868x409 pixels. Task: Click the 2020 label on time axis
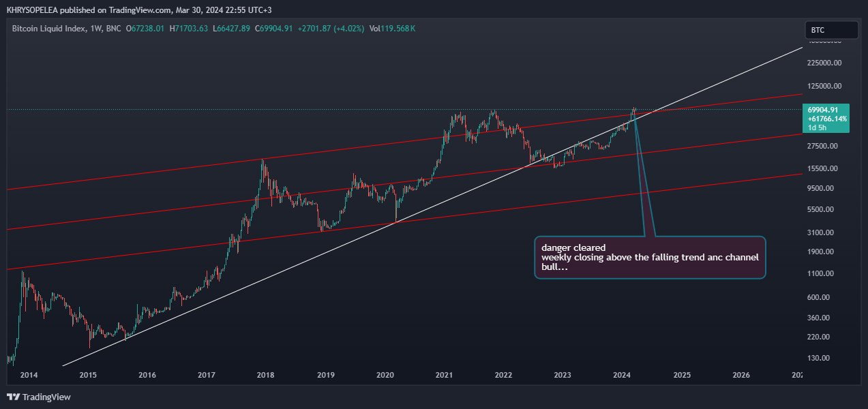click(x=385, y=375)
